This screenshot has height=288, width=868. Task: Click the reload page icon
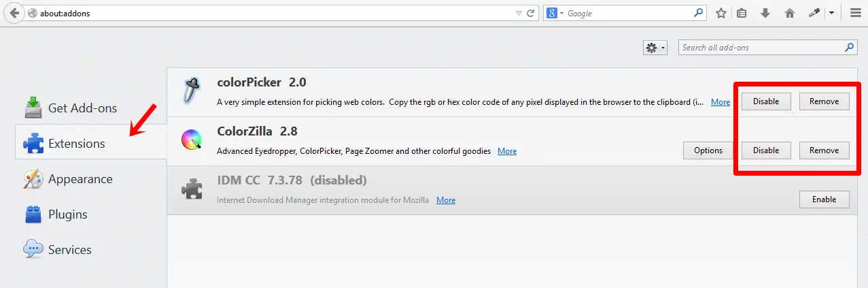coord(532,13)
